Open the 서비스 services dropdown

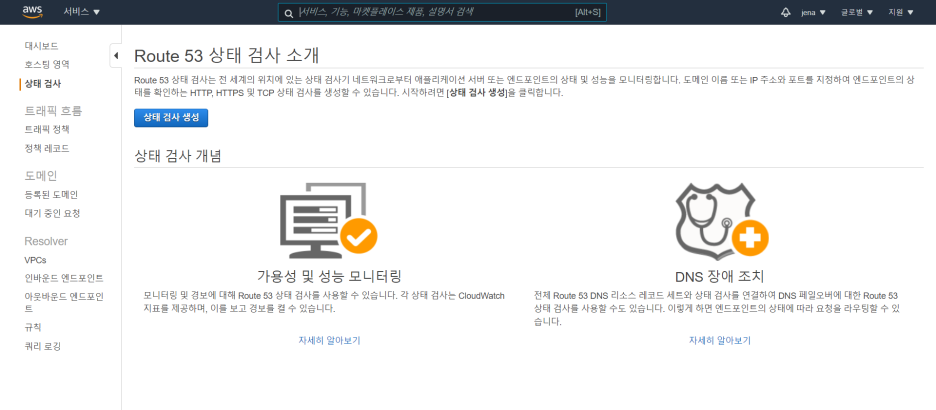tap(82, 12)
